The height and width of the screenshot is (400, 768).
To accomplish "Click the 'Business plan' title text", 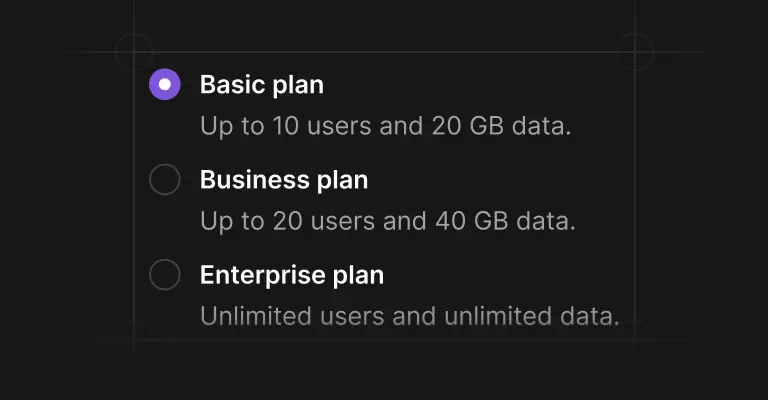I will [x=284, y=180].
